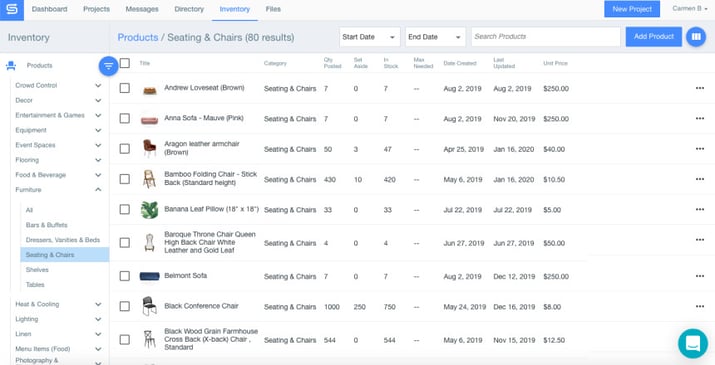Open the three-dot menu for Belmont Sofa

point(699,276)
